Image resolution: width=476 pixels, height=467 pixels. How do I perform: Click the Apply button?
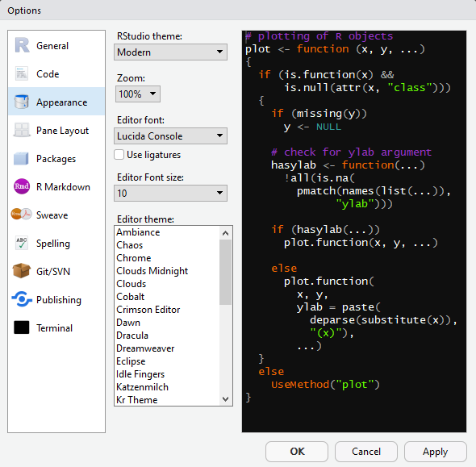tap(436, 451)
